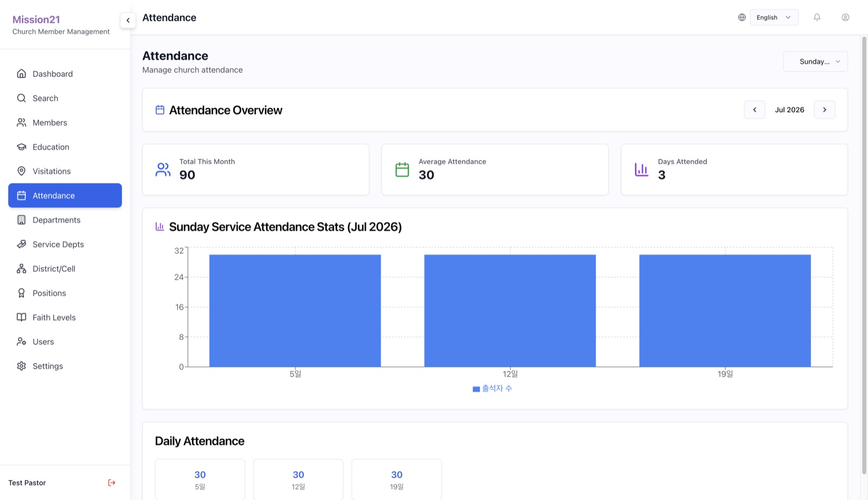
Task: Log out with the red exit icon
Action: [x=112, y=483]
